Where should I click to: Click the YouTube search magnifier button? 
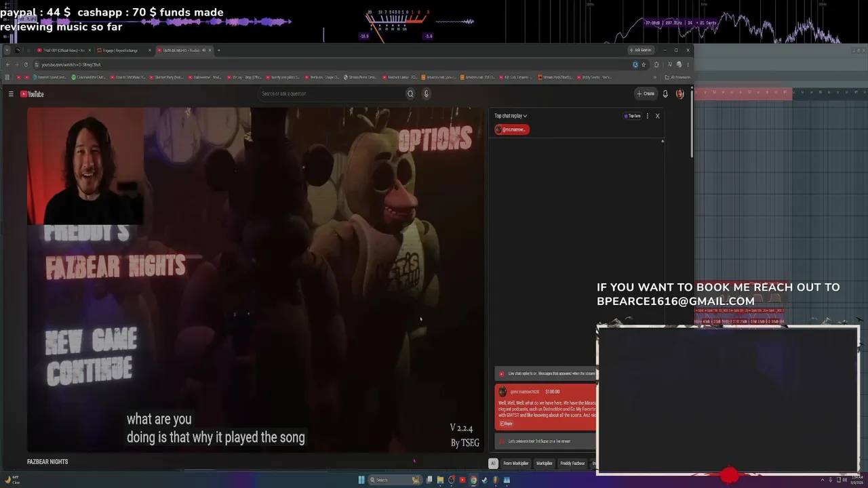click(x=410, y=94)
